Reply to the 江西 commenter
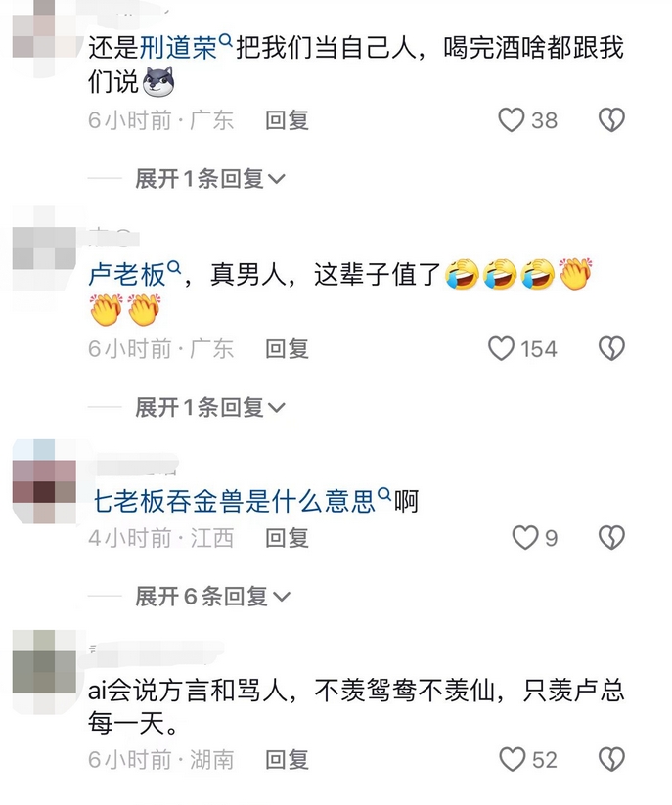This screenshot has width=672, height=805. (x=287, y=538)
